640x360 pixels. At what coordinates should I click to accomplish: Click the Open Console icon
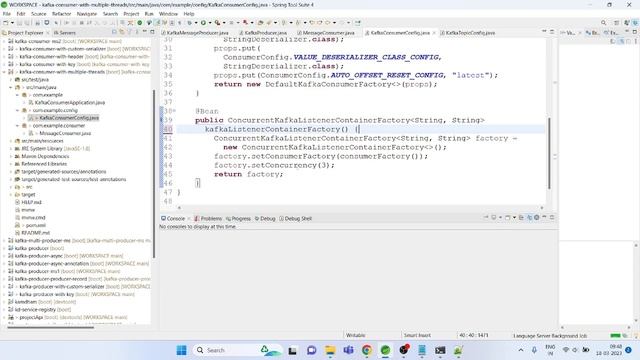pyautogui.click(x=508, y=218)
